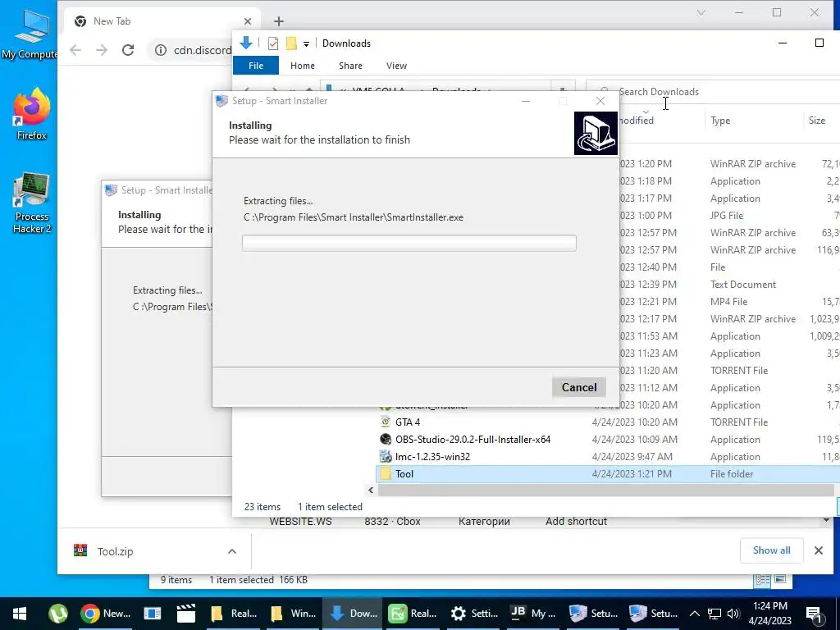Click Chrome's forward arrow

point(102,50)
